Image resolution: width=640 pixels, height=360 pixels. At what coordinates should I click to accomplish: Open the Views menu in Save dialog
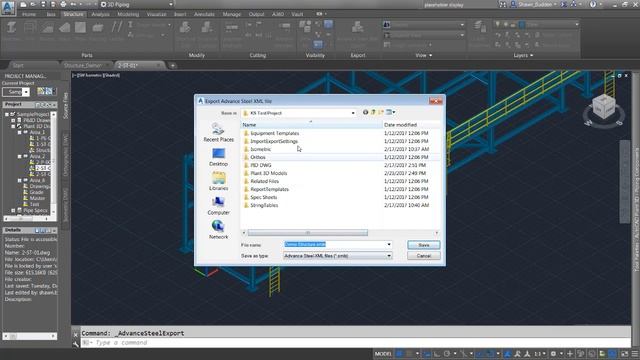[x=391, y=112]
